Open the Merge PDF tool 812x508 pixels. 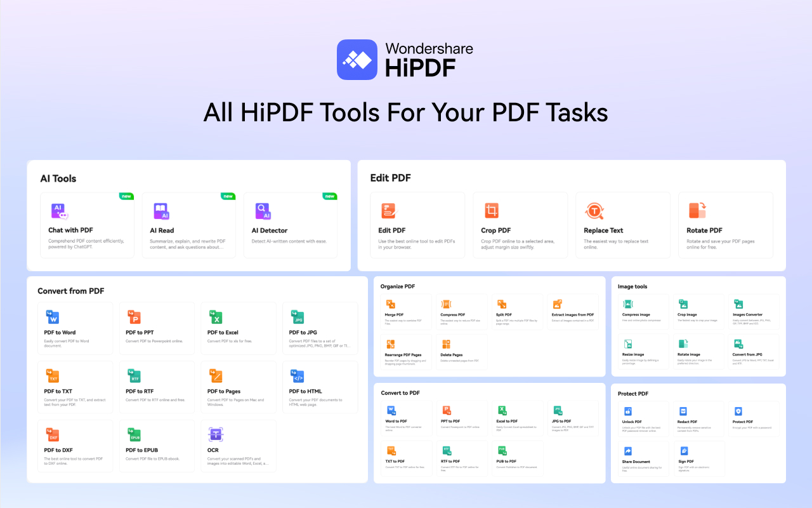coord(405,311)
